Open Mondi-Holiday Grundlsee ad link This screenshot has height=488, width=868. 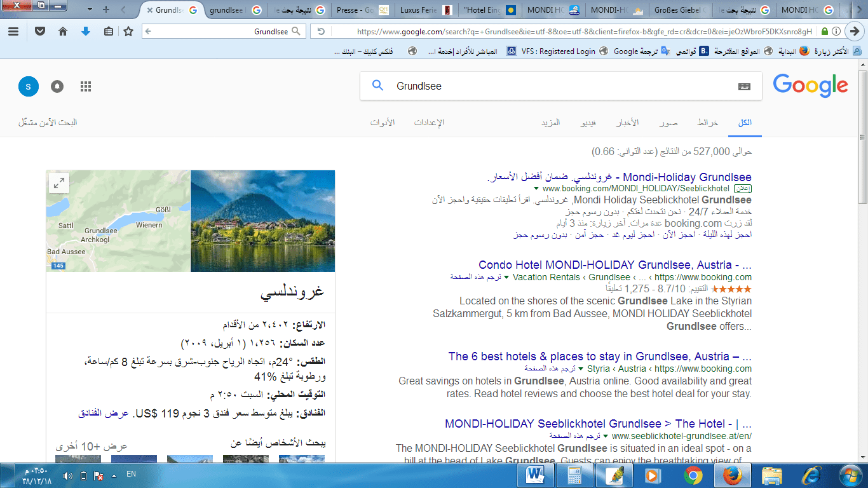click(x=619, y=177)
